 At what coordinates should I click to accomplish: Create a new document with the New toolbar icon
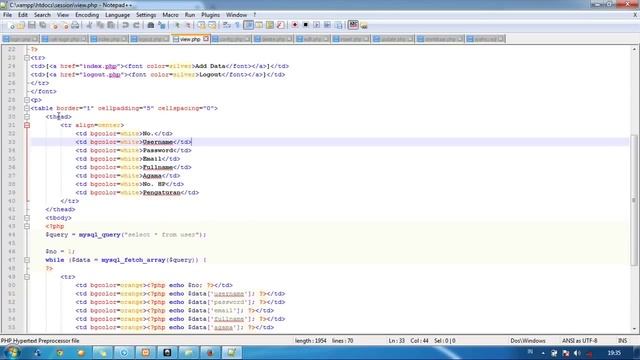[11, 25]
